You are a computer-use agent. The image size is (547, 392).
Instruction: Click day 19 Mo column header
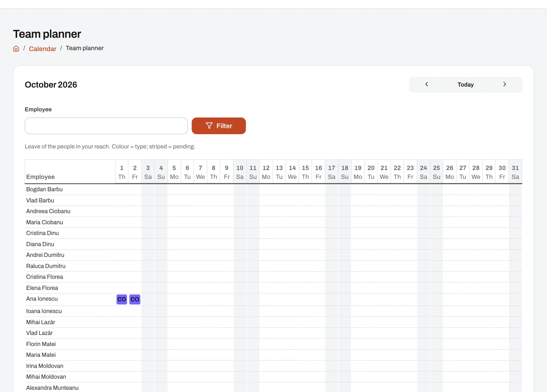358,172
